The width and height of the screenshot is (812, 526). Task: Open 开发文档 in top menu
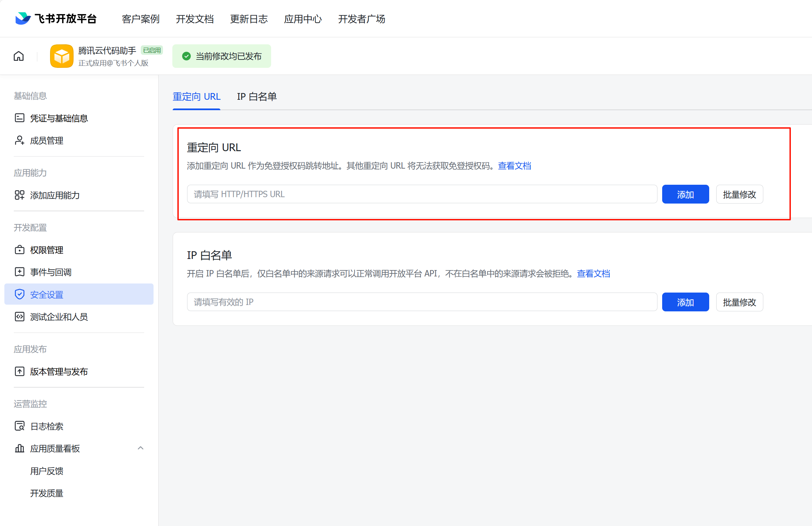click(x=195, y=19)
